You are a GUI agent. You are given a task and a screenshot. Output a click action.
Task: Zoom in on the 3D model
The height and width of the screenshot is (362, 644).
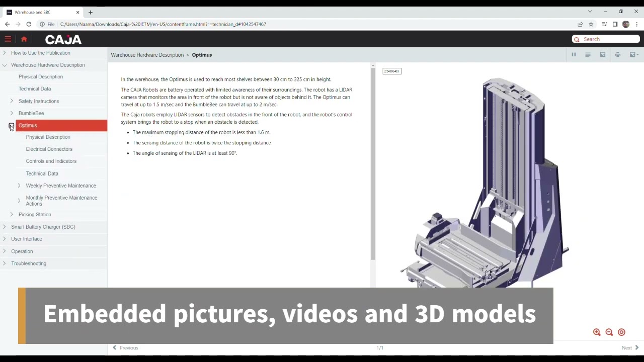pos(597,332)
